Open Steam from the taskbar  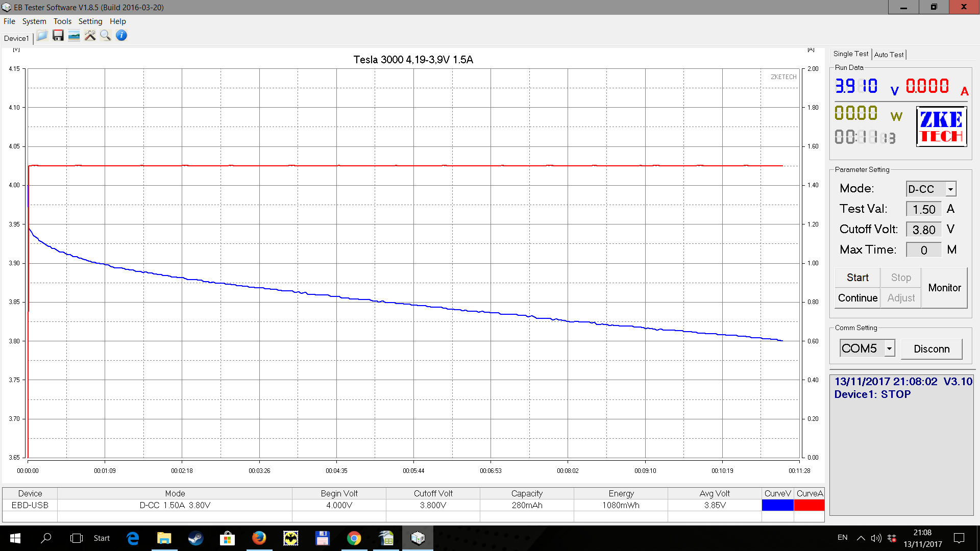pos(195,538)
